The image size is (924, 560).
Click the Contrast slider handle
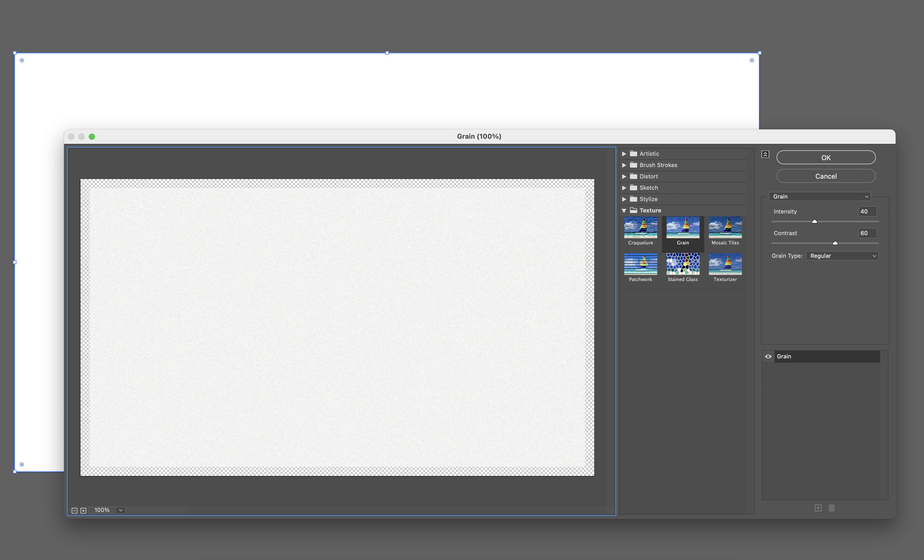coord(835,243)
